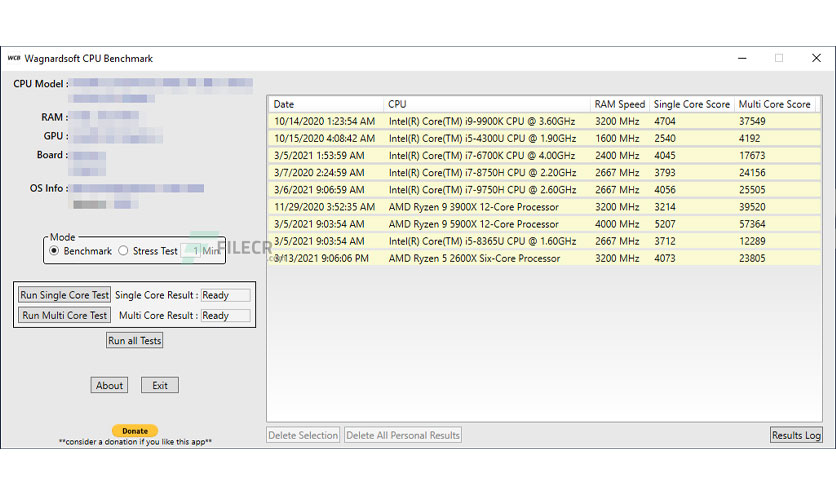The image size is (836, 484).
Task: Open the About dialog
Action: pos(109,385)
